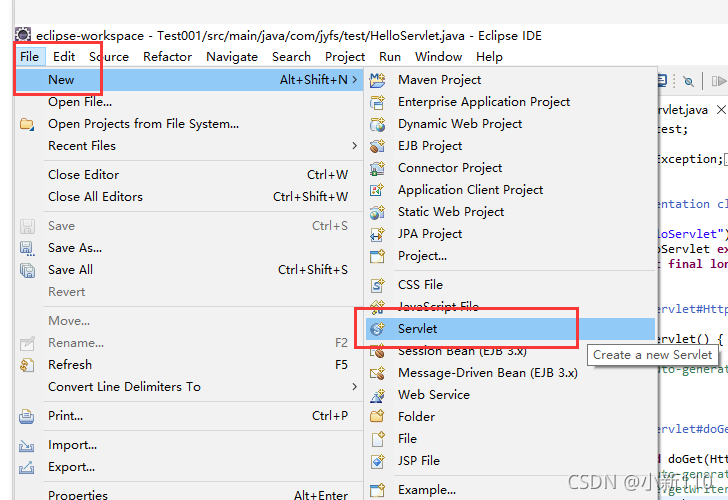This screenshot has width=728, height=500.
Task: Select Static Web Project entry
Action: coord(510,212)
